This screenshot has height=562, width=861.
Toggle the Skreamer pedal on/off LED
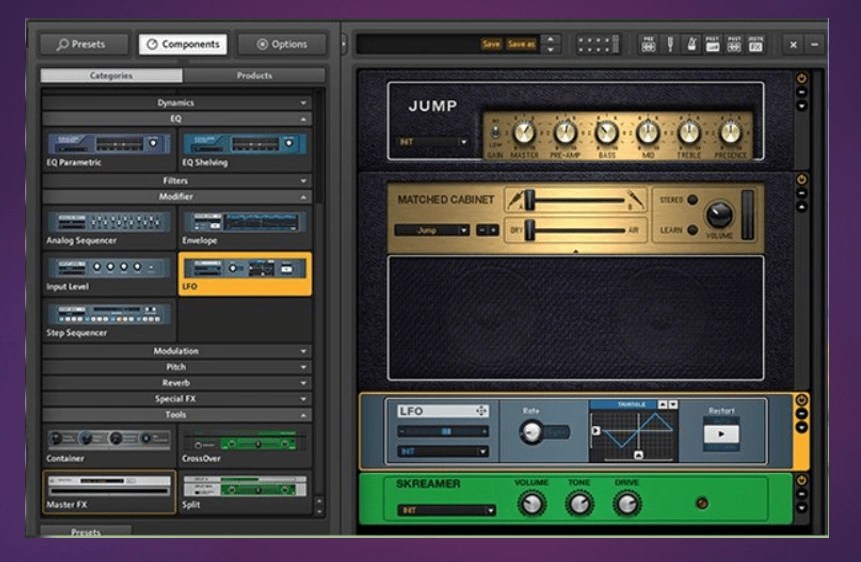coord(702,503)
